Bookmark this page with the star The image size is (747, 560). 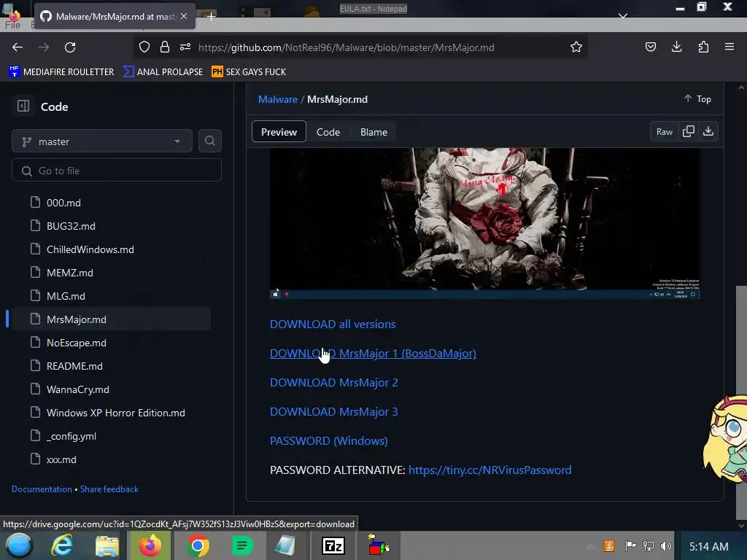point(576,47)
